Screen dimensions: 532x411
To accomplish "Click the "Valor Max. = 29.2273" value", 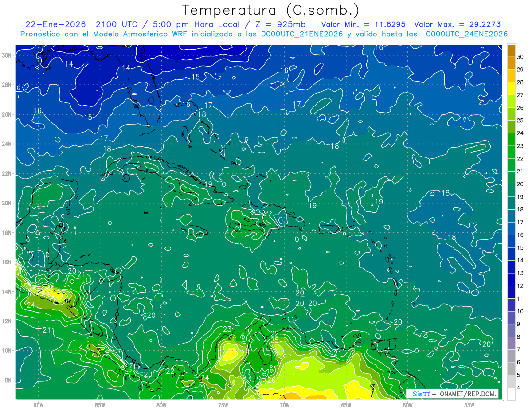I will pyautogui.click(x=458, y=24).
